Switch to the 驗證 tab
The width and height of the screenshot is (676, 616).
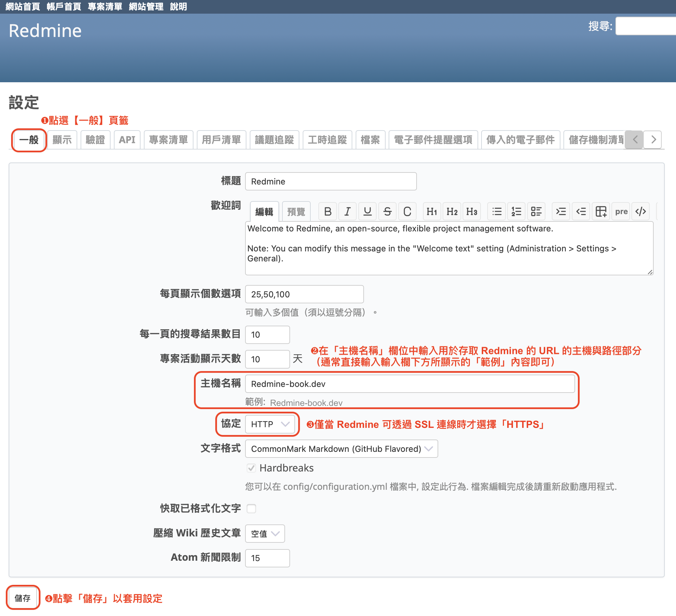[x=95, y=140]
